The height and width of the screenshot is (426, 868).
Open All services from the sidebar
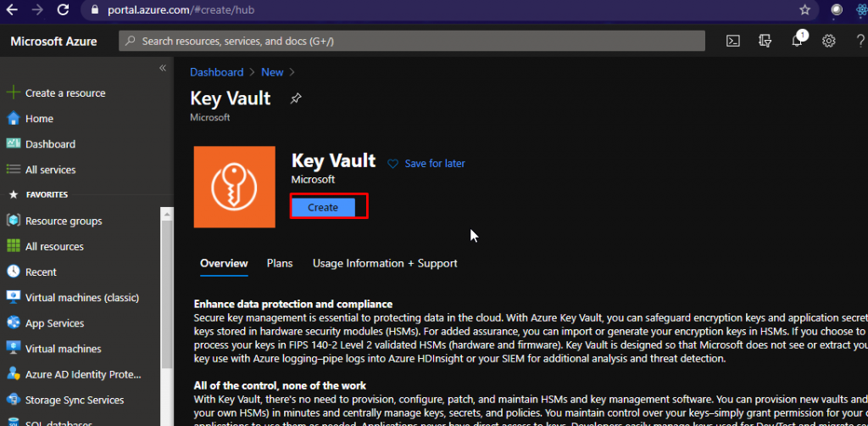[x=50, y=170]
